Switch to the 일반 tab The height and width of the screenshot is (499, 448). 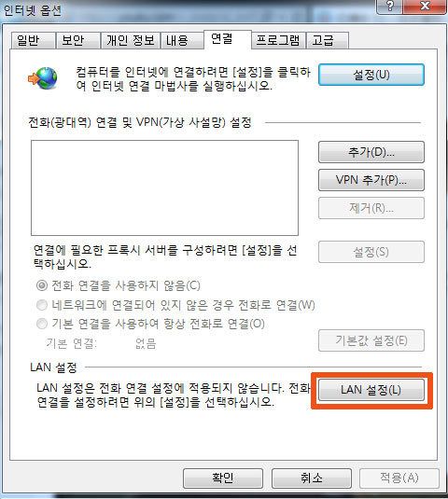coord(33,41)
